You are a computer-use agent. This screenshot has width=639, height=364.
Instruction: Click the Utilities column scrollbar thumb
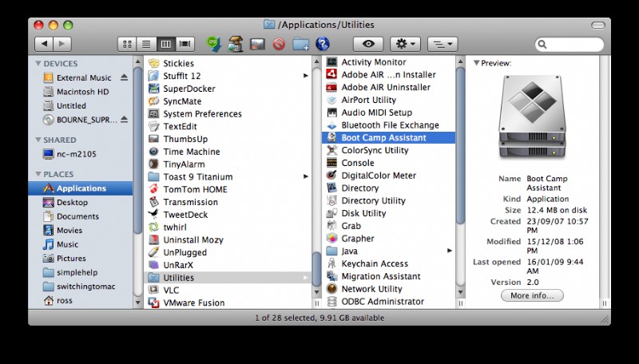coord(460,145)
